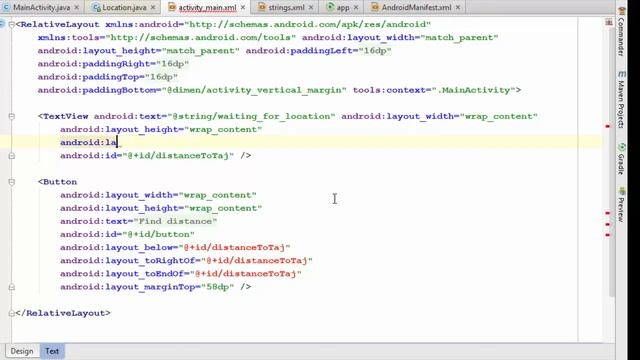Image resolution: width=640 pixels, height=360 pixels.
Task: Click the paddingRight "16dp" value
Action: pyautogui.click(x=173, y=64)
